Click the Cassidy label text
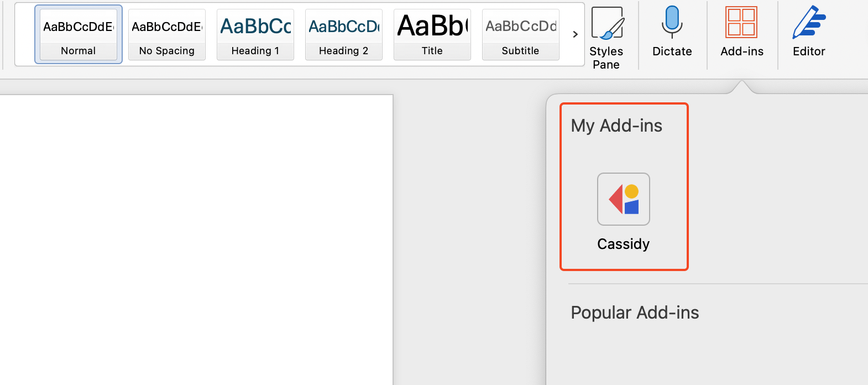The height and width of the screenshot is (385, 868). (624, 244)
